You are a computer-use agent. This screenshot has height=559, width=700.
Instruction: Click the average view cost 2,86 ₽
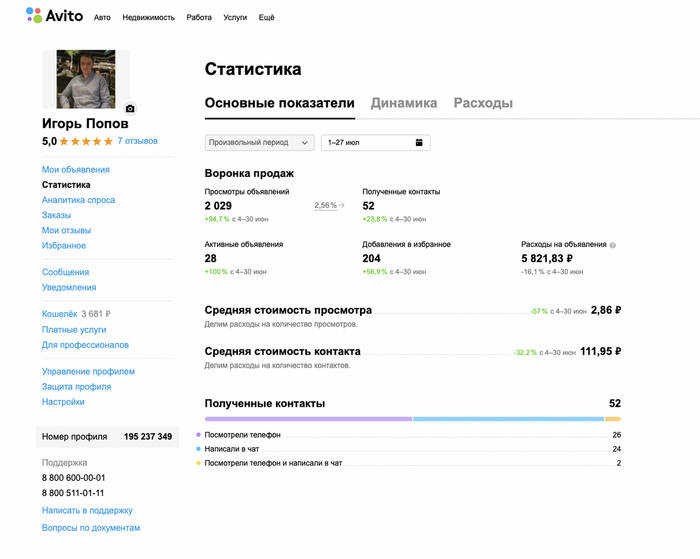pos(606,310)
